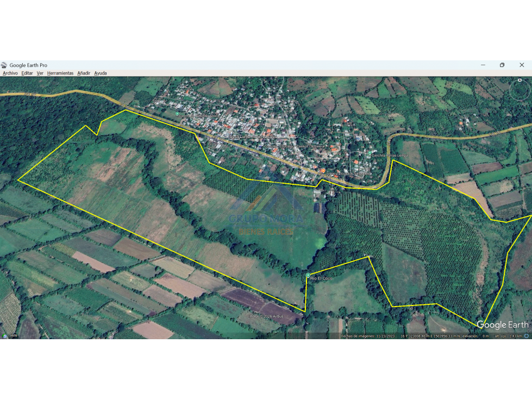
Task: Click the orange place marker beside the main road
Action: [x=323, y=171]
